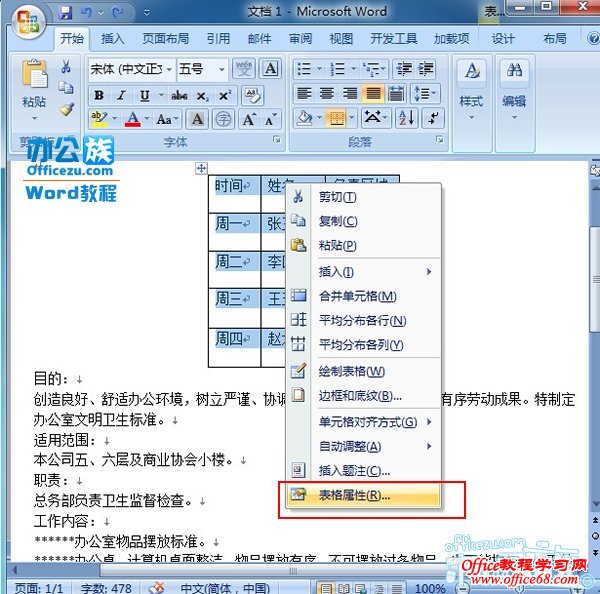
Task: Toggle Italic formatting
Action: coord(122,95)
